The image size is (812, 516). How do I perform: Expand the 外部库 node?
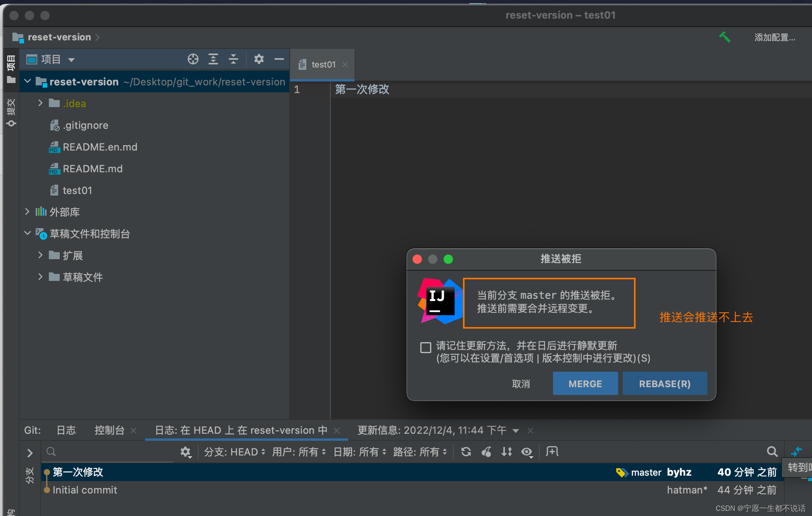(x=28, y=211)
